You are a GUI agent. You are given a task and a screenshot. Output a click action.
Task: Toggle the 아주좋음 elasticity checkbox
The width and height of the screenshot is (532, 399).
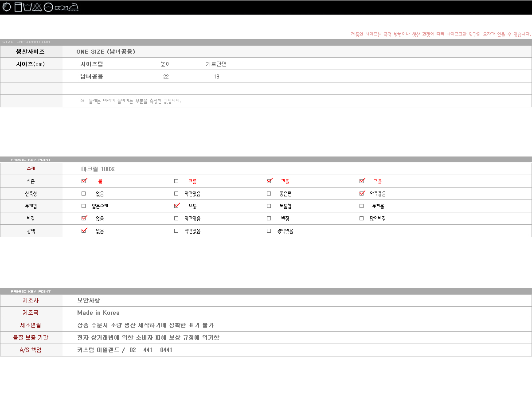tap(362, 193)
